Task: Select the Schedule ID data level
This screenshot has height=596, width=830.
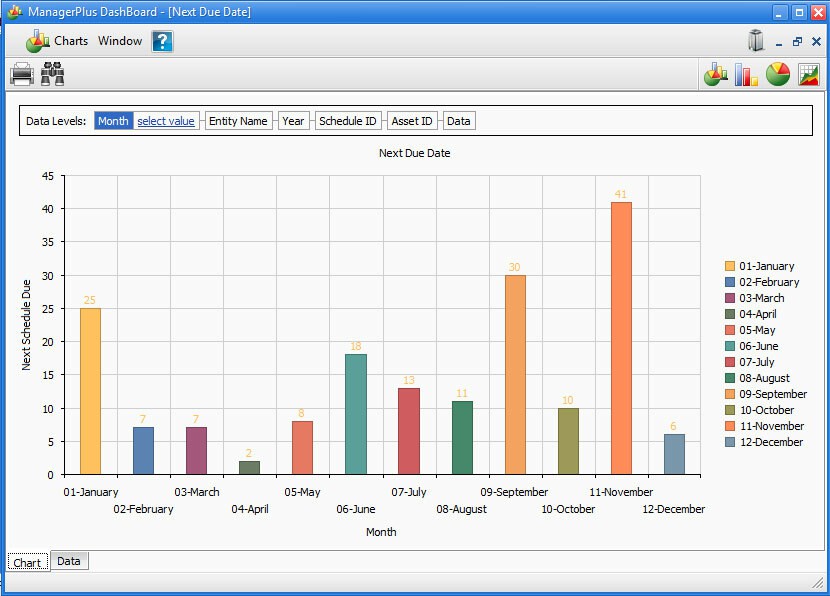Action: tap(348, 121)
